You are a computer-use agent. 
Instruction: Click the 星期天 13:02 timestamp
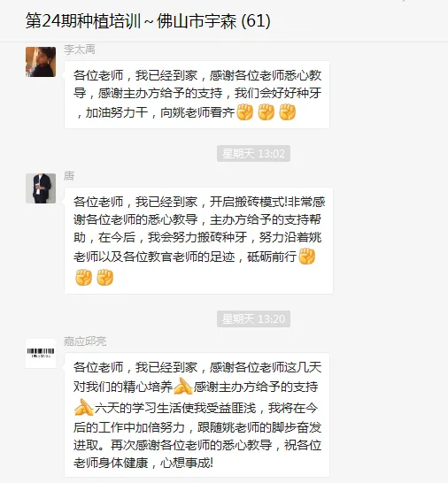253,153
